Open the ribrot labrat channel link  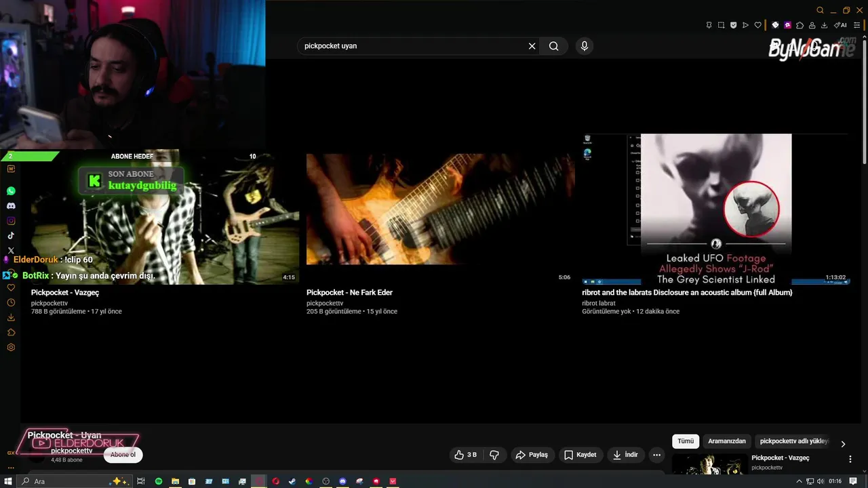pos(599,304)
